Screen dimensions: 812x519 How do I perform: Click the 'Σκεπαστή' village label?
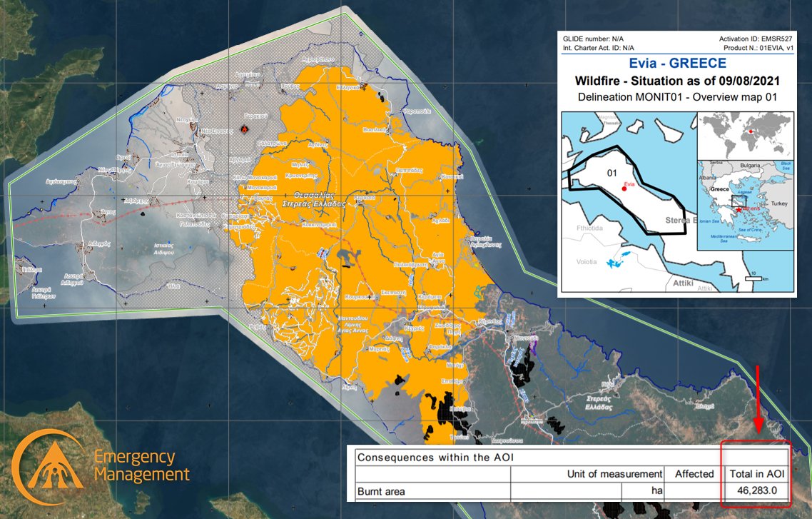(394, 293)
